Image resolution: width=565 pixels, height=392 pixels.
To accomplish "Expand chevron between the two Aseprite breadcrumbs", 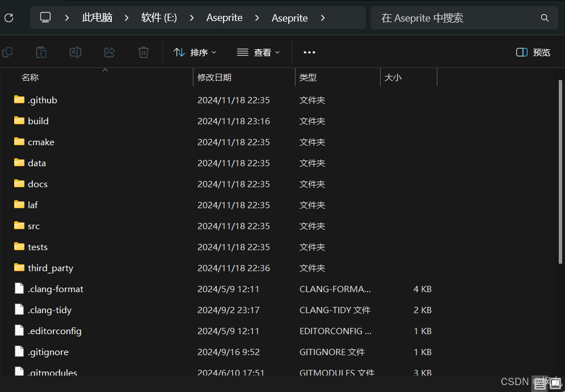I will [257, 18].
